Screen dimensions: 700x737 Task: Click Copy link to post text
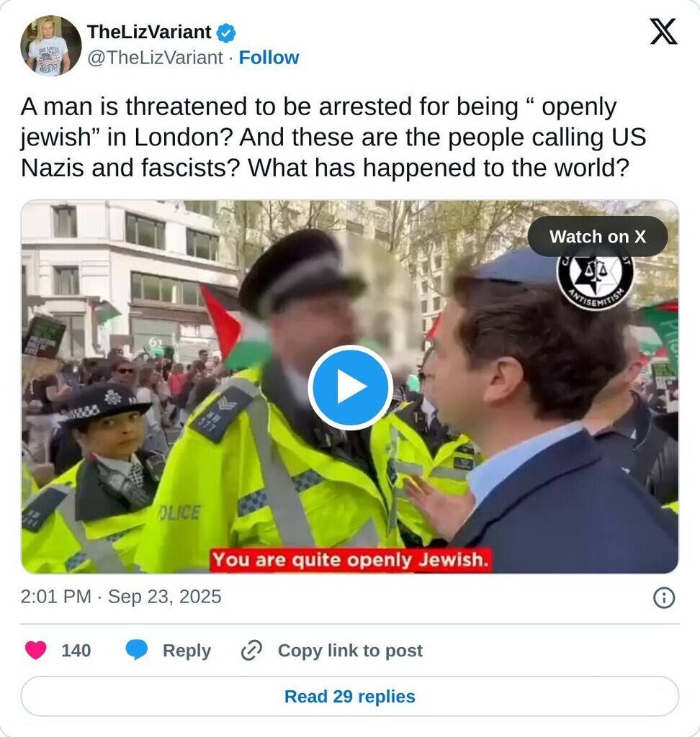[350, 651]
